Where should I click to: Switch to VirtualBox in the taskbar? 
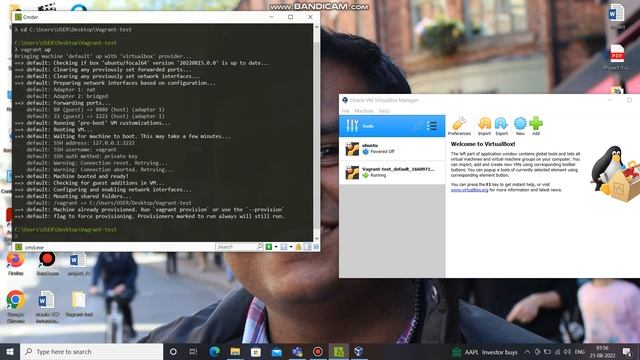(359, 351)
